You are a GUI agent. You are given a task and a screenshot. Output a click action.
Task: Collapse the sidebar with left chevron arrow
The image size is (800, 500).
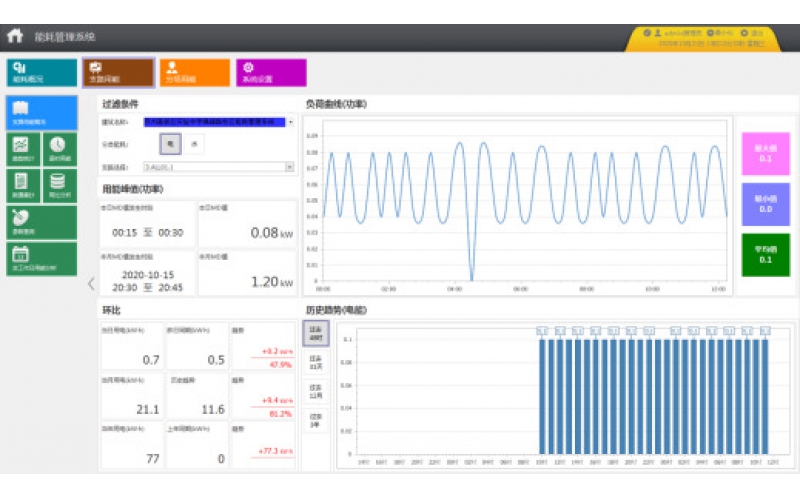(x=91, y=283)
